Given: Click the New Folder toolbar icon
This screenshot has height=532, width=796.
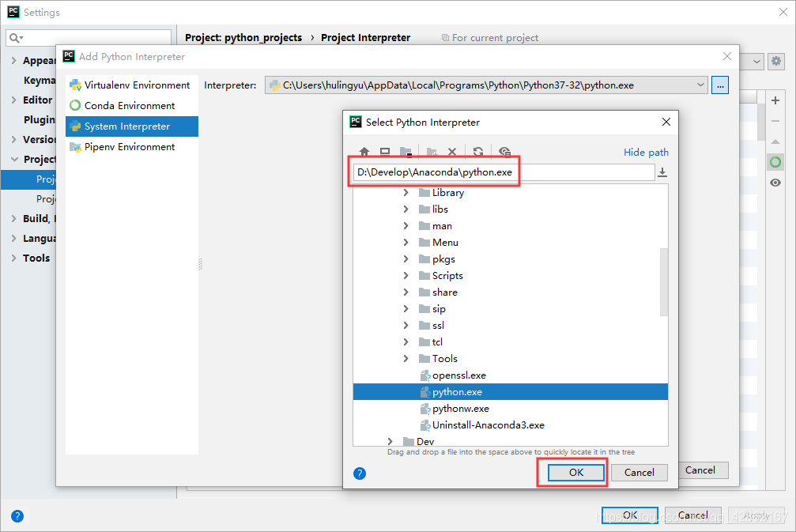Looking at the screenshot, I should (x=432, y=151).
